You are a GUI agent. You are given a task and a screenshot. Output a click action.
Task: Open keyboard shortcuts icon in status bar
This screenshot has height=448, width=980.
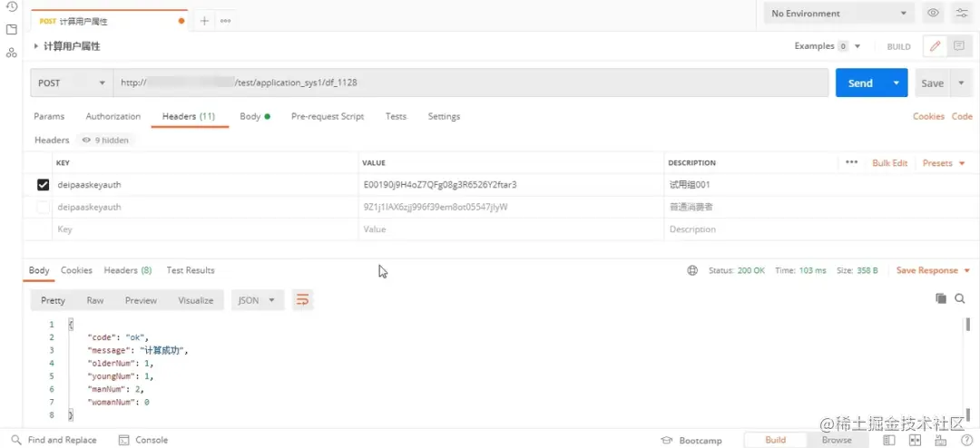pyautogui.click(x=942, y=440)
